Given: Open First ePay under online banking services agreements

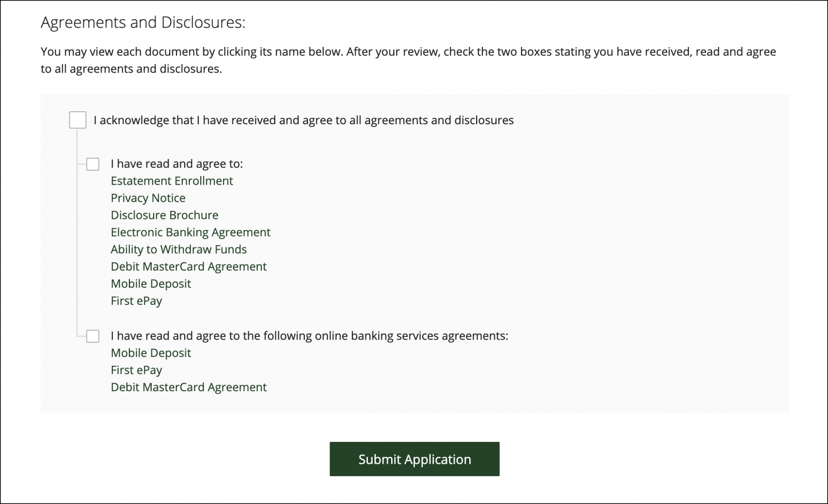Looking at the screenshot, I should click(136, 369).
